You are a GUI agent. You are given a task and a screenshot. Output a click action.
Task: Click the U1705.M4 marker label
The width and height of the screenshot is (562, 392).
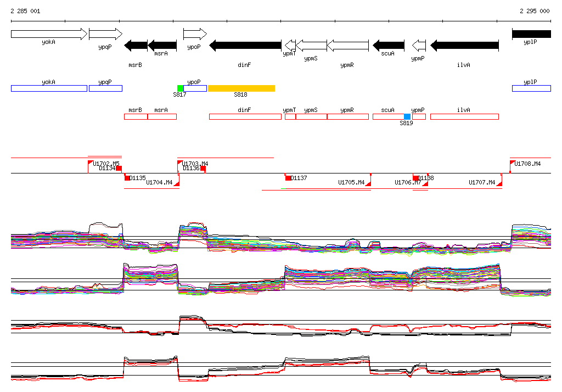pos(351,182)
